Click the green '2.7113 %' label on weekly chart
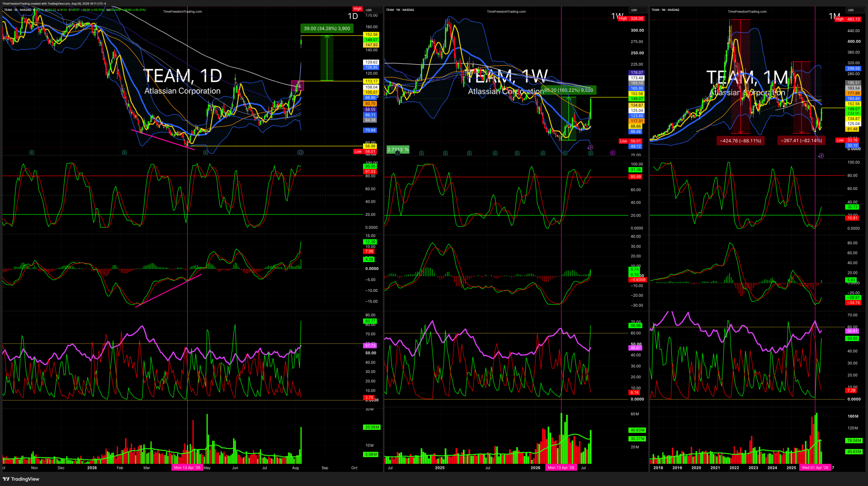 [x=398, y=149]
